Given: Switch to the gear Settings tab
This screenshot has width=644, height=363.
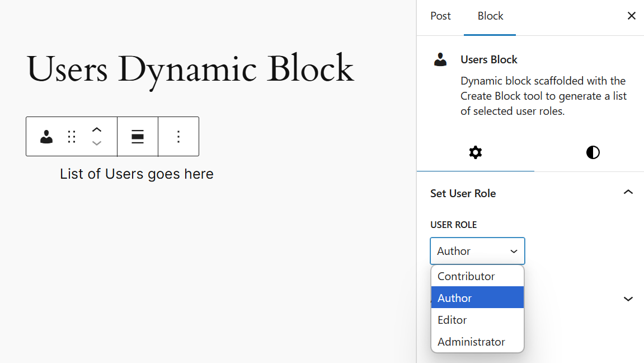Looking at the screenshot, I should (476, 152).
